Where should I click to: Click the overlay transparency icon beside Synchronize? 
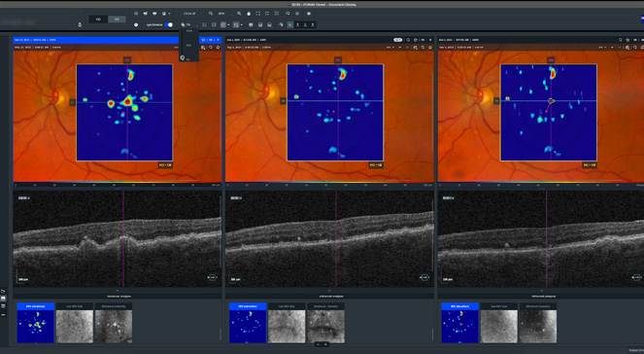tap(183, 24)
